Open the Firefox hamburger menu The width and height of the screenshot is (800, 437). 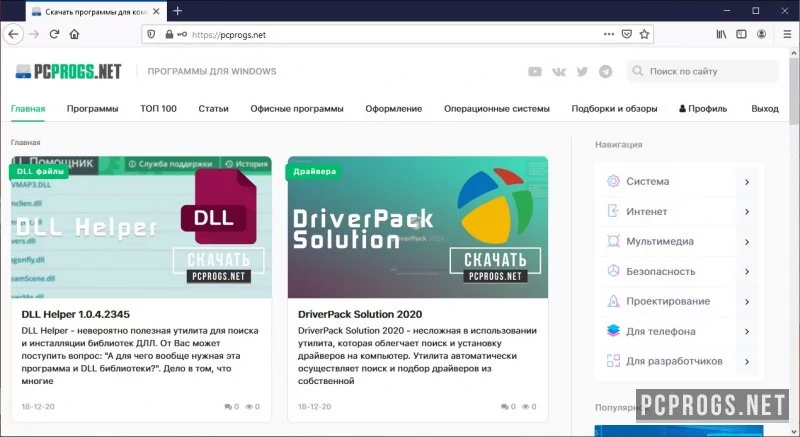787,34
